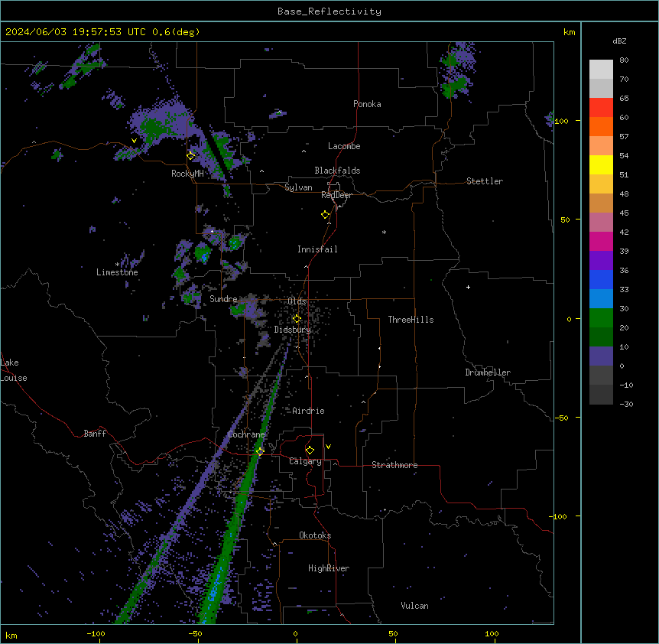Click the Strathmore label
This screenshot has height=644, width=659.
(394, 465)
